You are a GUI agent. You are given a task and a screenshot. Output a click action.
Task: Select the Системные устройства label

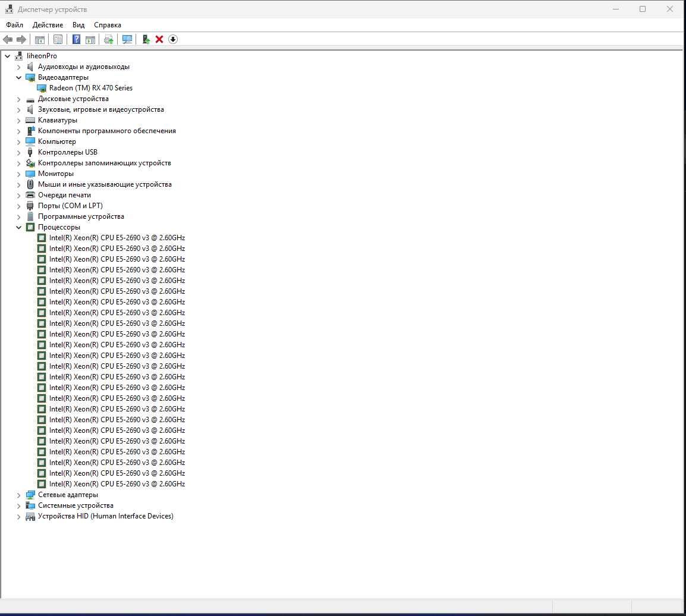(75, 505)
